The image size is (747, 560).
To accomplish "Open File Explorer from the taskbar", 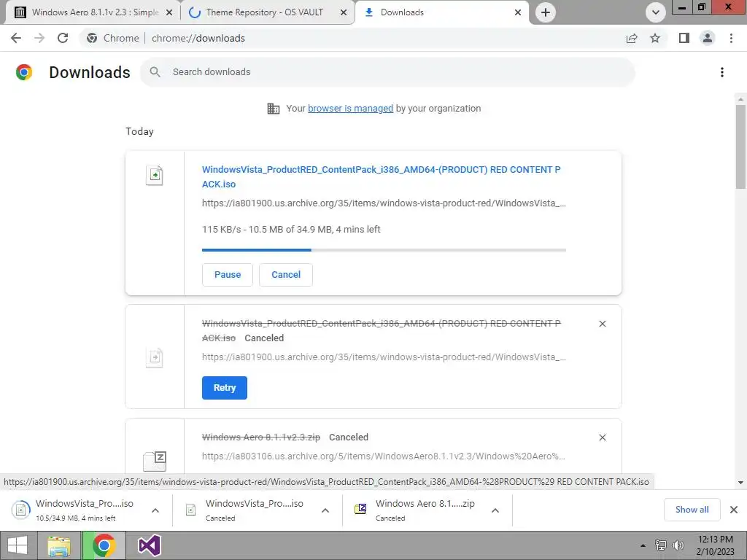I will 59,545.
